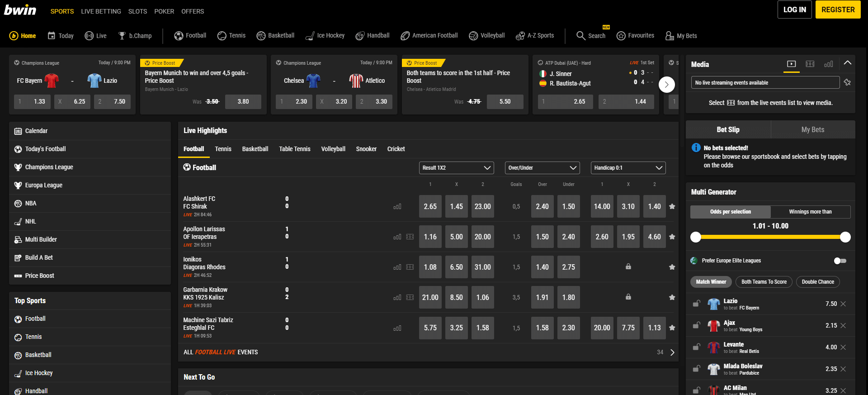The height and width of the screenshot is (395, 868).
Task: Select the Volleyball sport icon
Action: pos(473,36)
